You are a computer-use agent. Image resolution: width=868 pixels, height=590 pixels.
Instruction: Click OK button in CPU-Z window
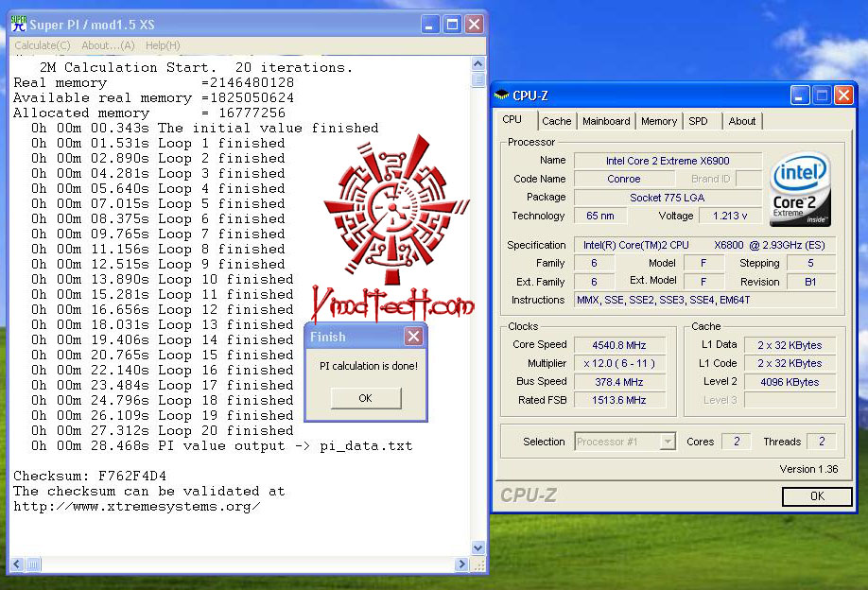click(817, 495)
